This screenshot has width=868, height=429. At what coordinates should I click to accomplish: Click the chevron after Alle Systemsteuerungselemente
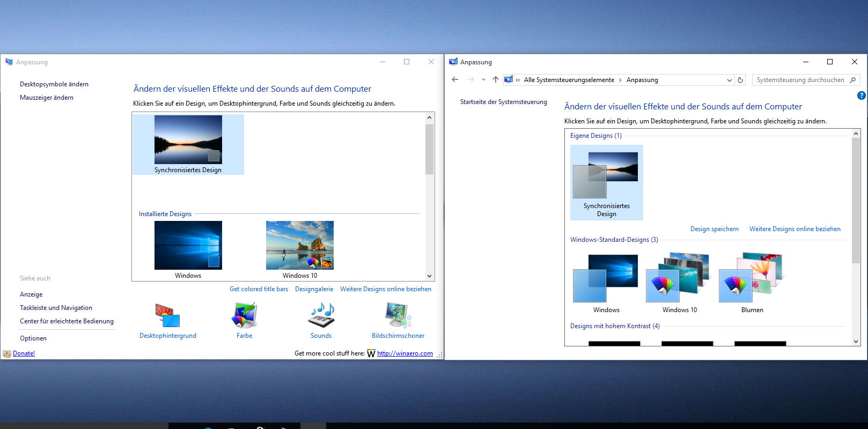pos(621,80)
